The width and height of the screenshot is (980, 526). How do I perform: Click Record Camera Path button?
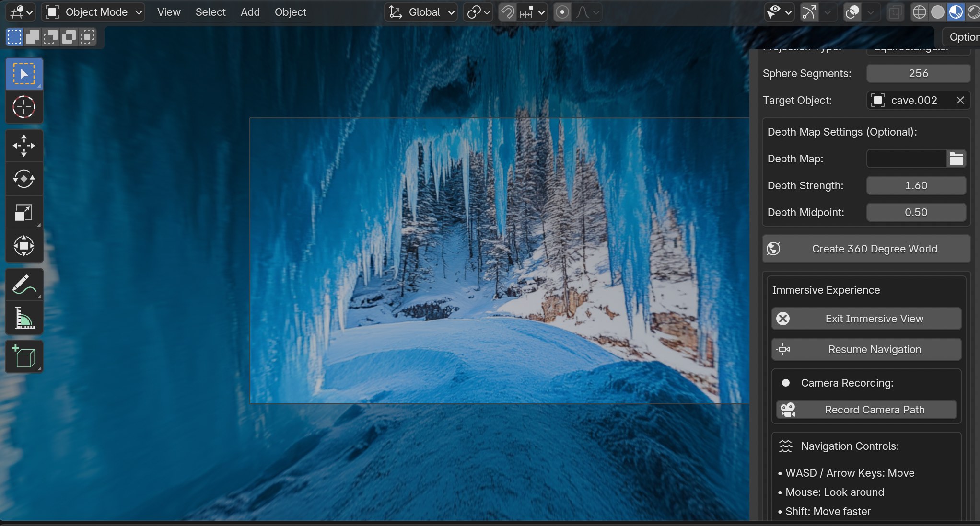point(866,410)
